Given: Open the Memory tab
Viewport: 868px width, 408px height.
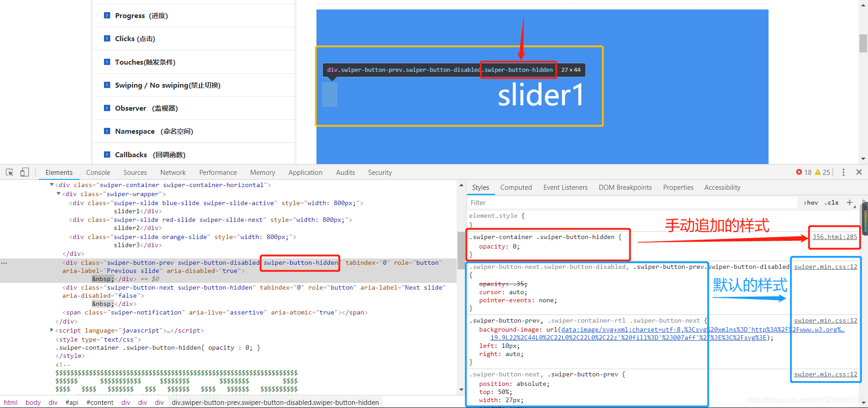Looking at the screenshot, I should 263,173.
